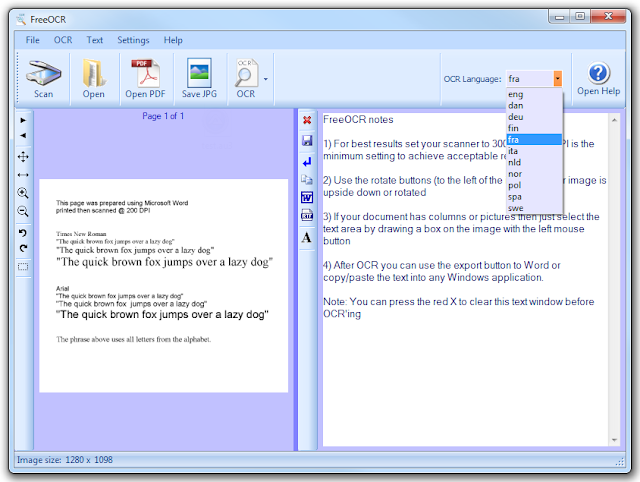Choose deu from the language list

(534, 117)
